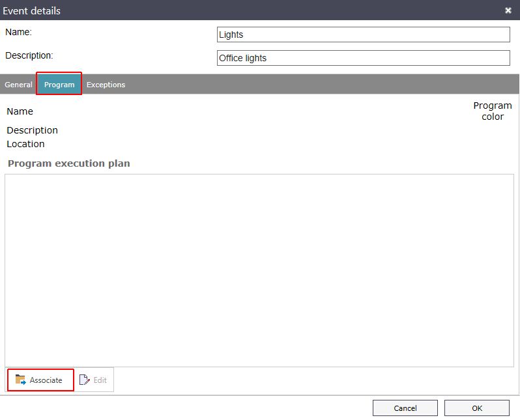Image resolution: width=520 pixels, height=420 pixels.
Task: Select the Program tab
Action: tap(59, 84)
